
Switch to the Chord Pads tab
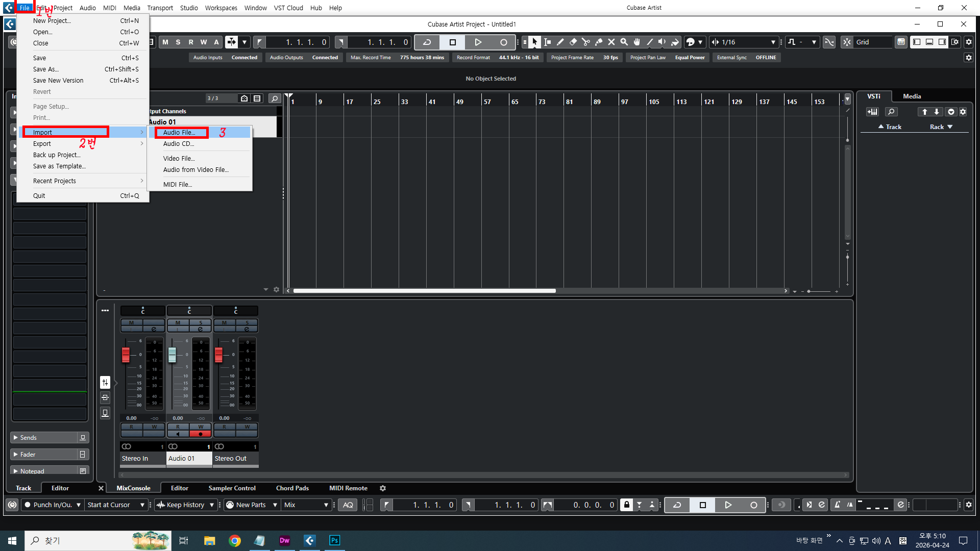[292, 488]
